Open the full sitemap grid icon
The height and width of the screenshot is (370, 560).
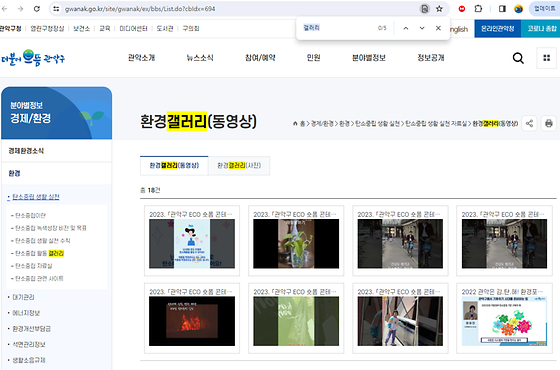click(546, 58)
